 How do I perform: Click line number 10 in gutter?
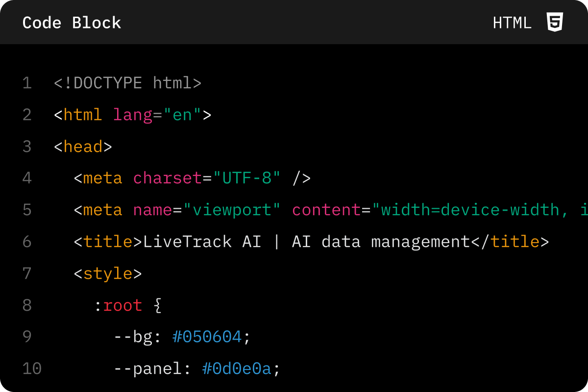32,368
